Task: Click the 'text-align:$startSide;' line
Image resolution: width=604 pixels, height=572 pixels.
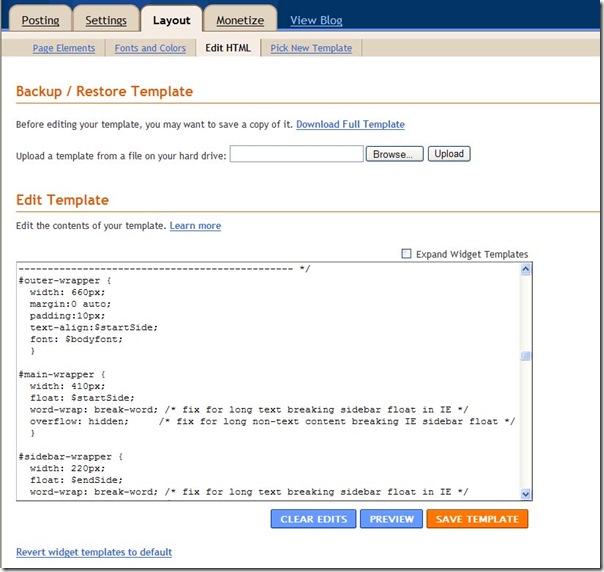Action: click(94, 327)
